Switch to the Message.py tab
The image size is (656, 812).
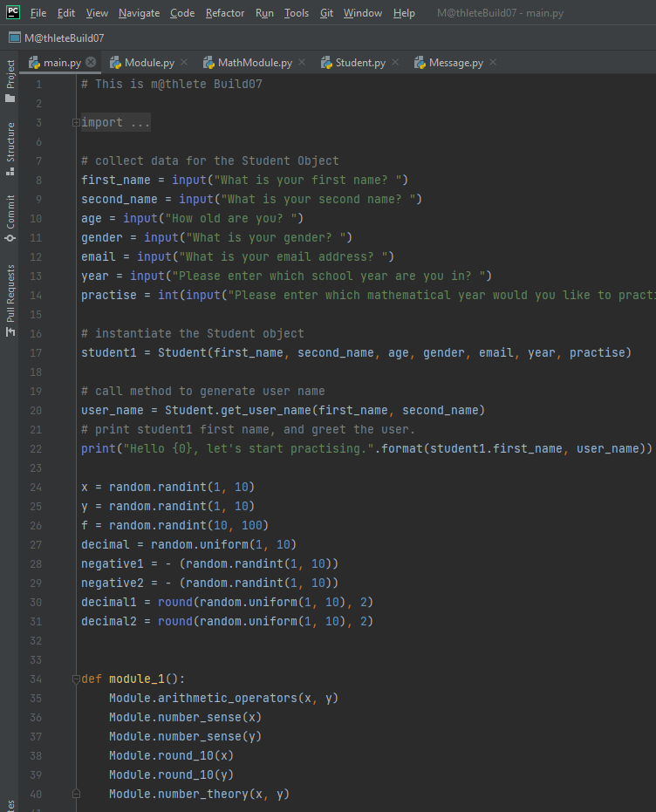click(x=455, y=63)
